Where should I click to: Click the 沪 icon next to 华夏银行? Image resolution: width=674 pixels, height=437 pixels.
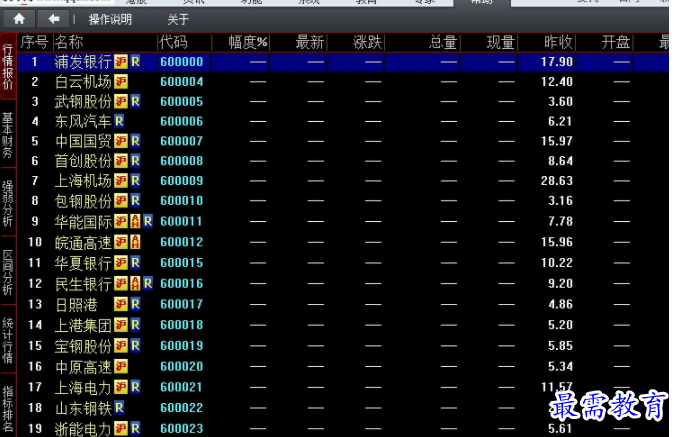[121, 263]
